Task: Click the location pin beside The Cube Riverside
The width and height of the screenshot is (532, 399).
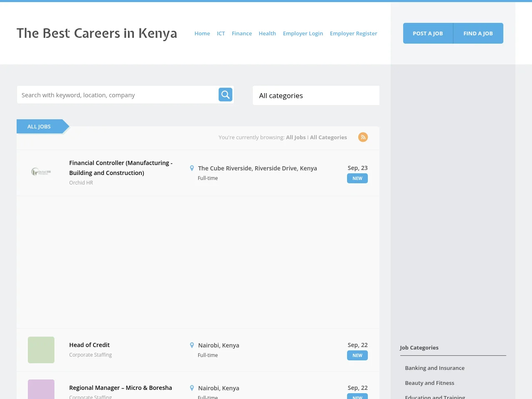Action: coord(192,168)
